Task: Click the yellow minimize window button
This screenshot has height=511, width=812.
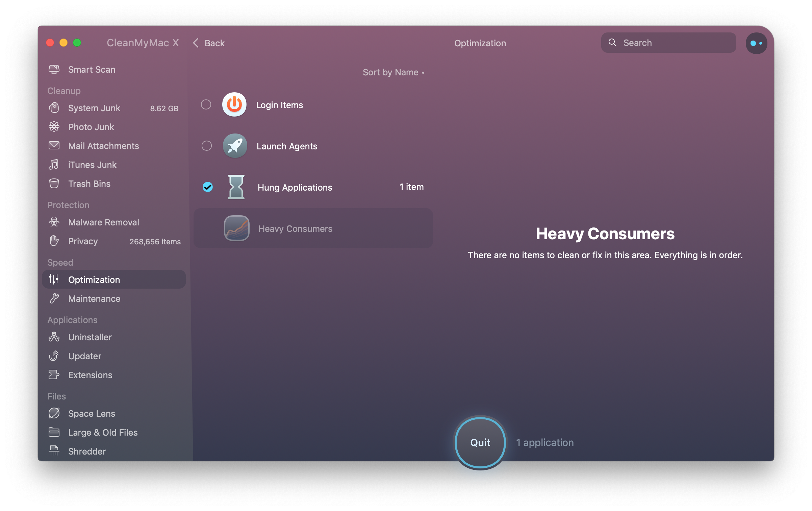Action: 64,43
